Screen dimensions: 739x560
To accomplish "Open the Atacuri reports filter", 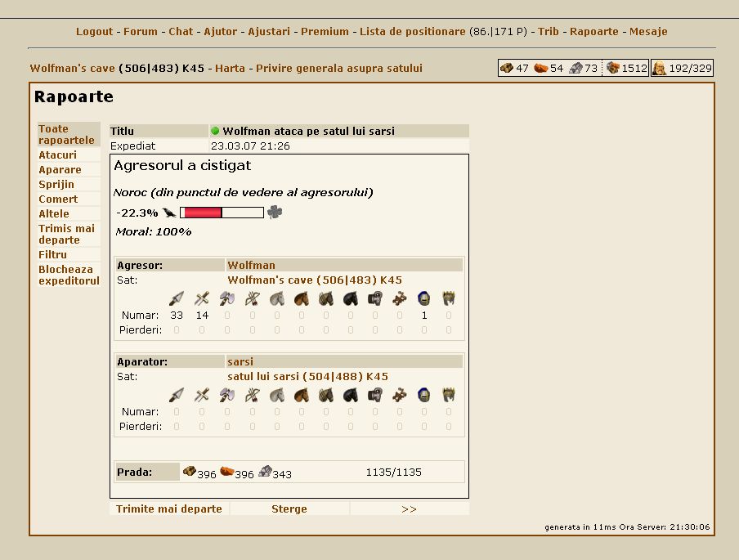I will 57,155.
